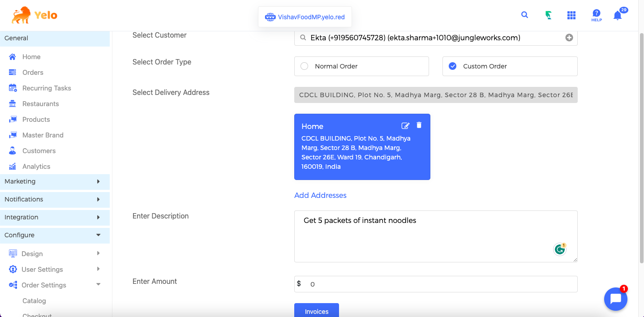This screenshot has height=317, width=644.
Task: Click the Design monitor icon
Action: coord(13,254)
